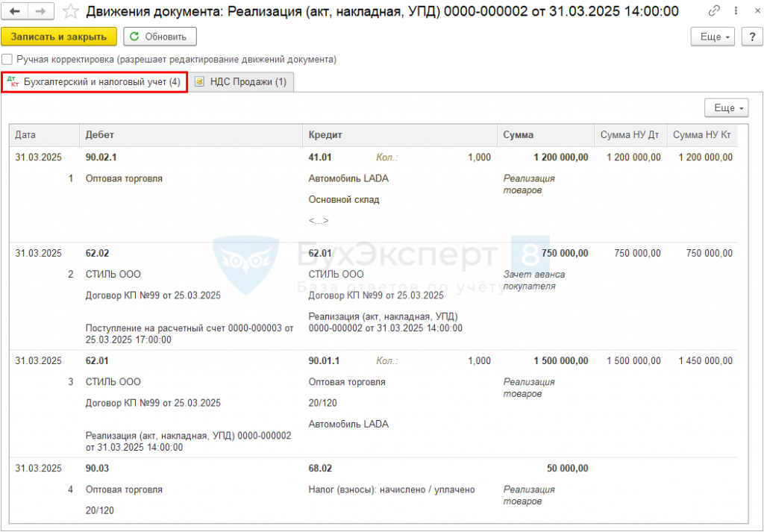Go back with the left arrow button
The width and height of the screenshot is (764, 532).
pyautogui.click(x=15, y=11)
